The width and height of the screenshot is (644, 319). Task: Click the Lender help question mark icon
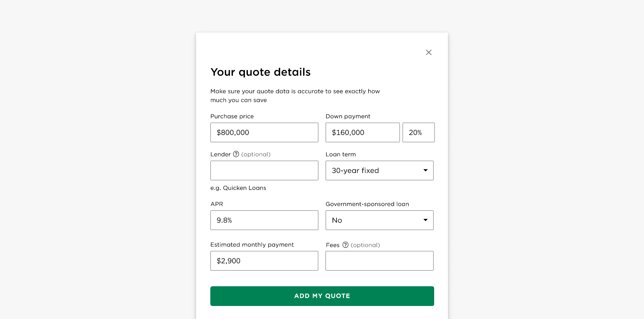tap(236, 154)
